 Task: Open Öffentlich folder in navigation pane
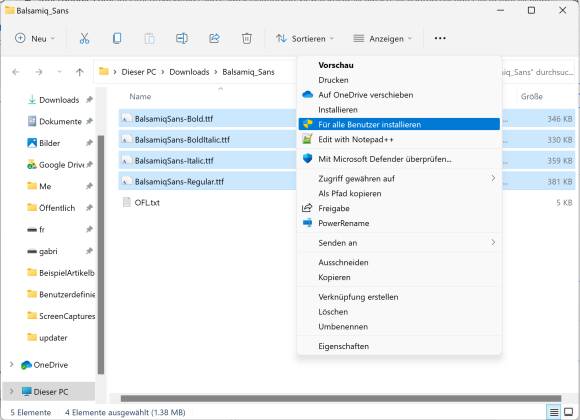tap(57, 208)
